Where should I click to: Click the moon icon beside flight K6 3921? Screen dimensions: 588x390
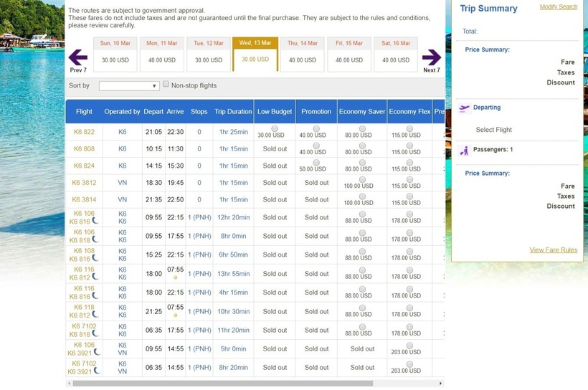click(97, 352)
